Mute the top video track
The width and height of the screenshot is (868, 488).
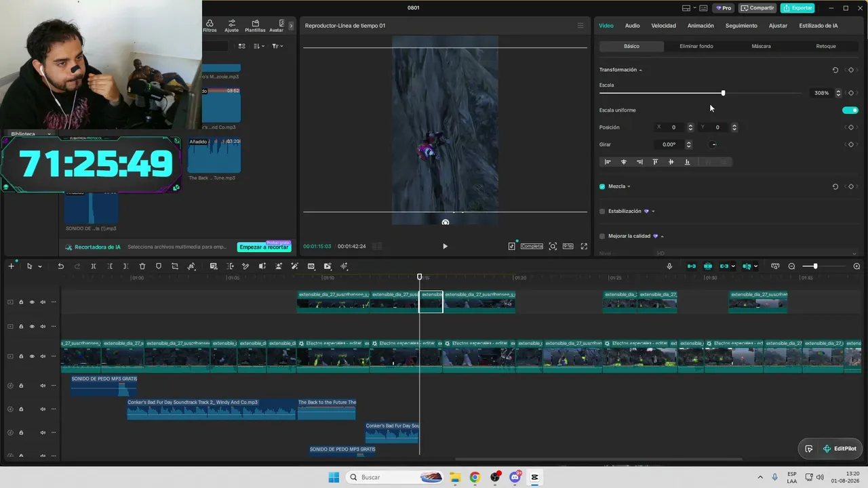(x=43, y=302)
